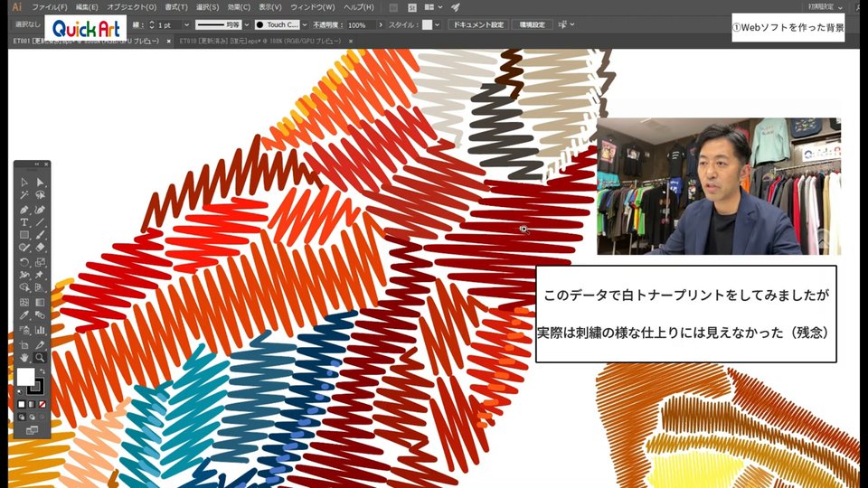This screenshot has width=868, height=488.
Task: Activate the Scale tool
Action: tap(40, 262)
